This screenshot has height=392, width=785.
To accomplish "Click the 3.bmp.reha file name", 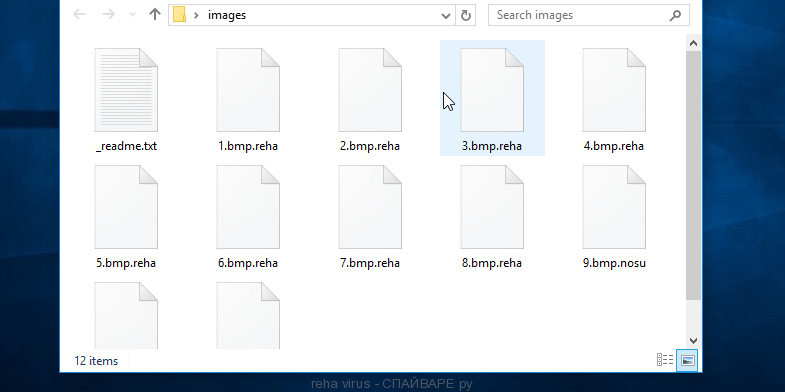I will tap(492, 146).
